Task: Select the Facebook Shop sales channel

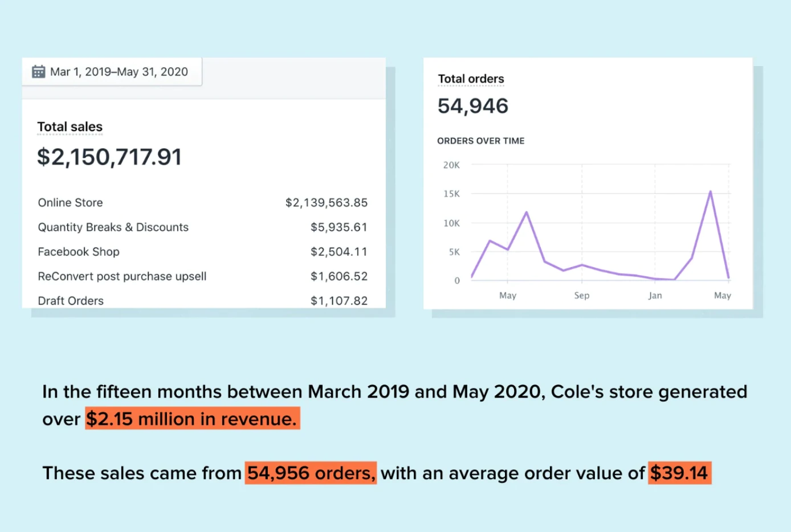Action: (79, 252)
